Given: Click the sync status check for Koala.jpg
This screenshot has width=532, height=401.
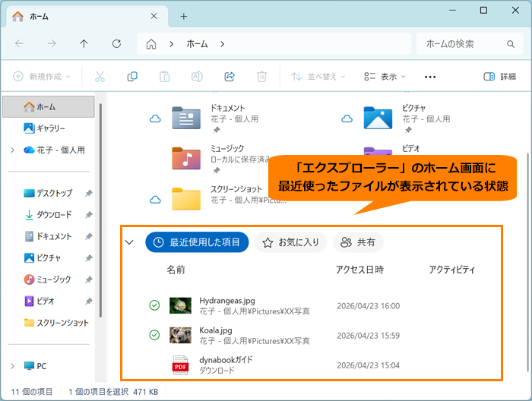Looking at the screenshot, I should [154, 335].
